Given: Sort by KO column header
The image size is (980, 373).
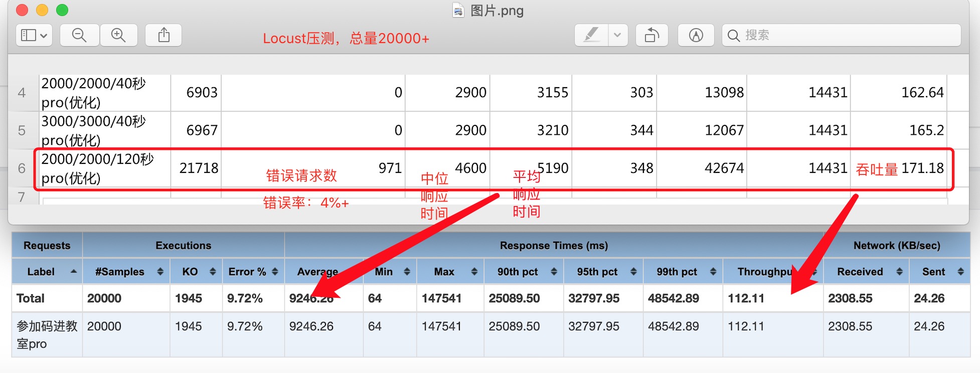Looking at the screenshot, I should tap(196, 272).
